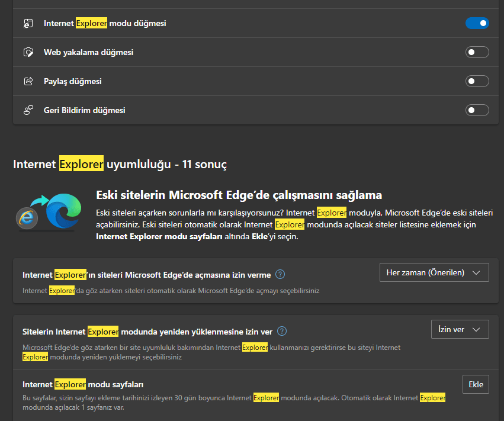The width and height of the screenshot is (504, 421).
Task: Open help icon beside 'yeniden yüklenmesine izin ver'
Action: click(x=283, y=331)
